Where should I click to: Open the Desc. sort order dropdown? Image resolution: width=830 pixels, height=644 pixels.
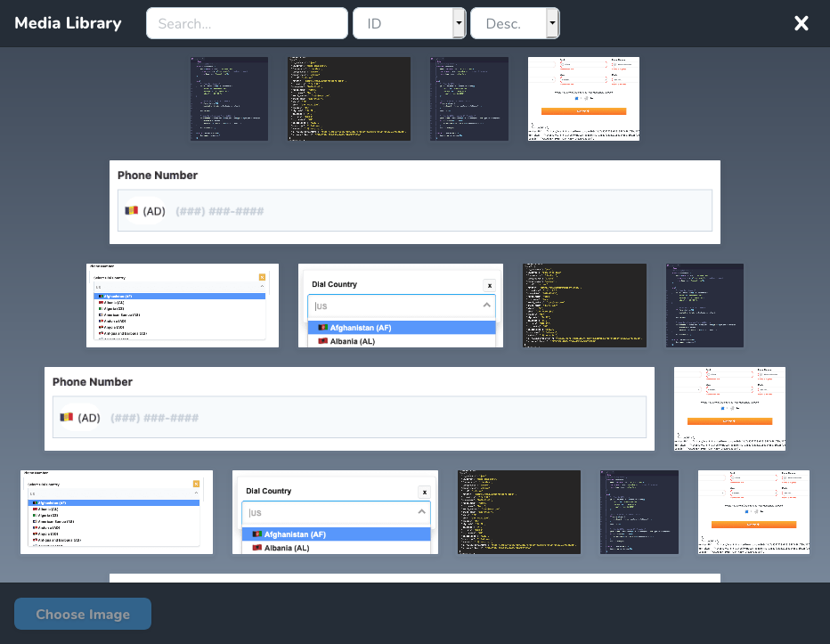click(x=515, y=23)
